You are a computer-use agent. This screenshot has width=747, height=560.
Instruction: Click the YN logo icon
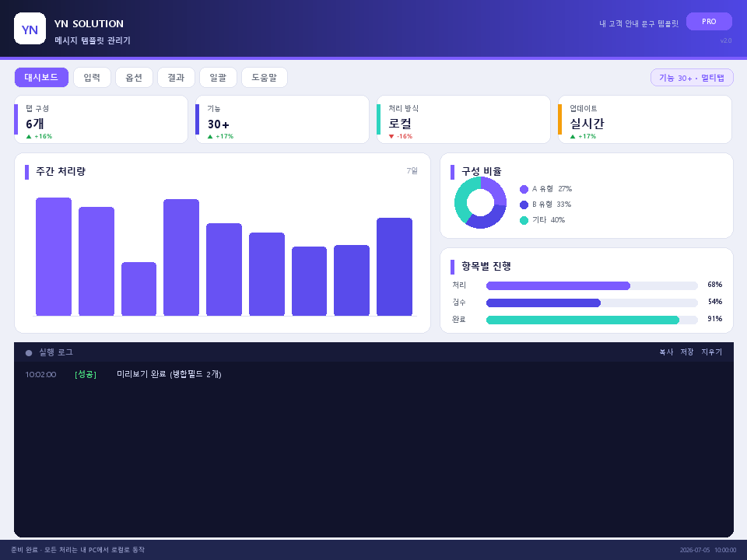pos(30,29)
